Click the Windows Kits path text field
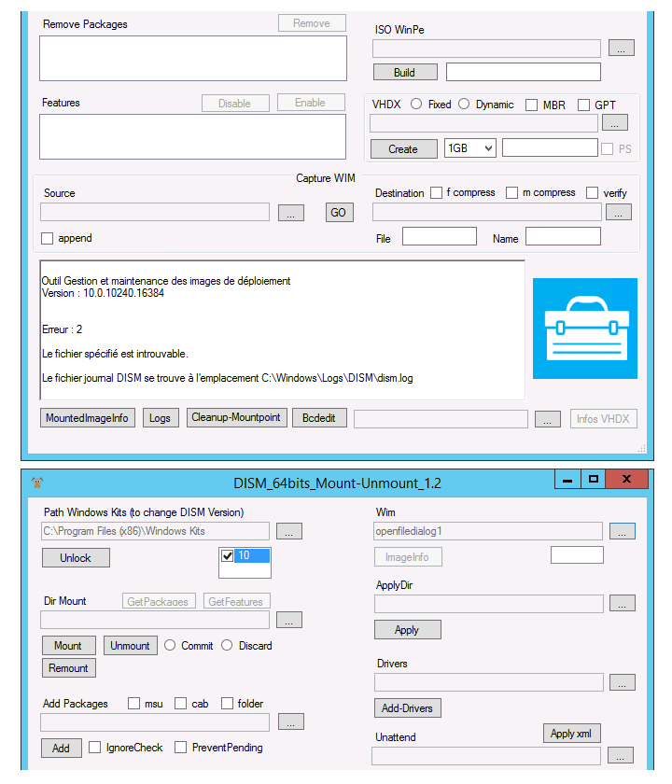 155,531
